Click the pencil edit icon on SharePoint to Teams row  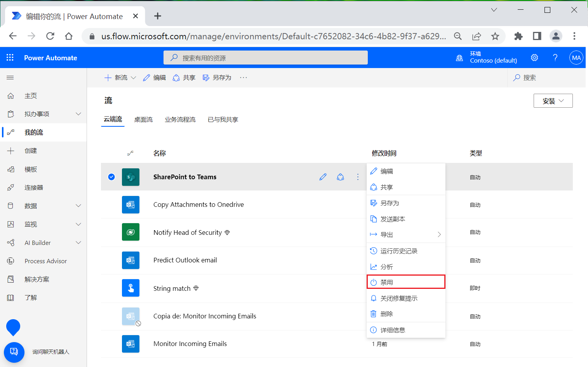pos(323,177)
